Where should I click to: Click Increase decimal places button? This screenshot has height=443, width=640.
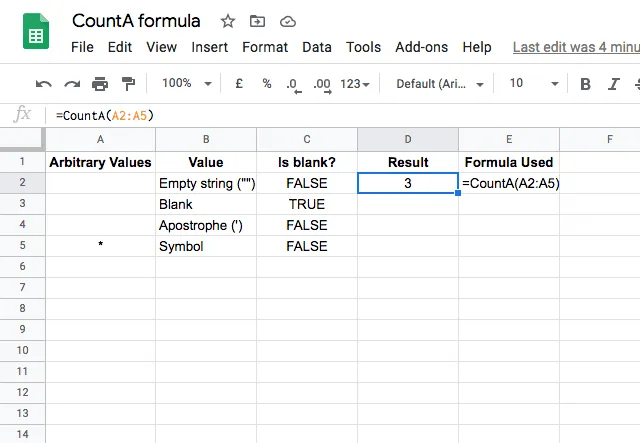point(322,85)
